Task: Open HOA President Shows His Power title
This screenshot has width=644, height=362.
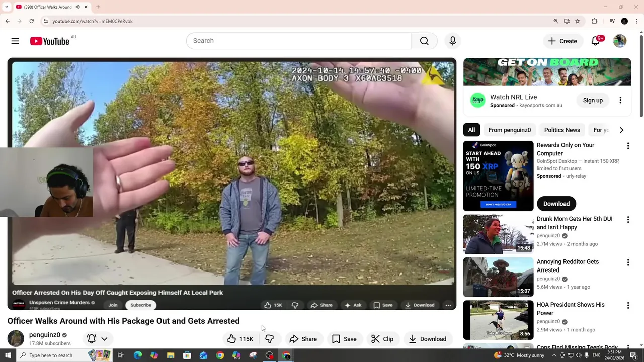Action: [571, 309]
